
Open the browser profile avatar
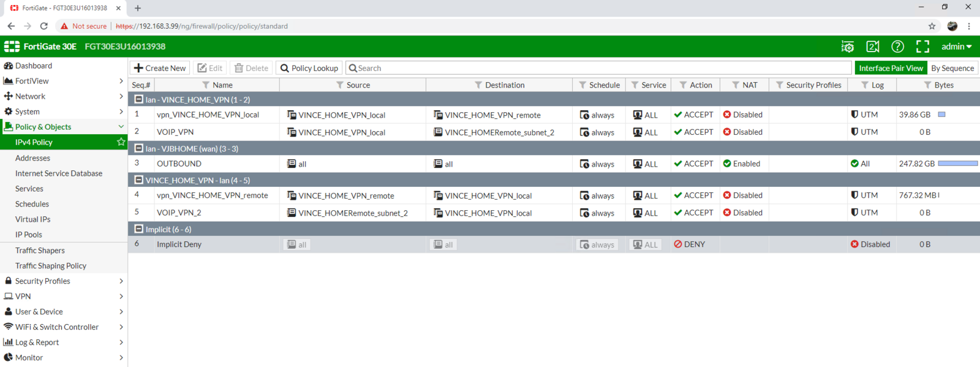coord(952,26)
